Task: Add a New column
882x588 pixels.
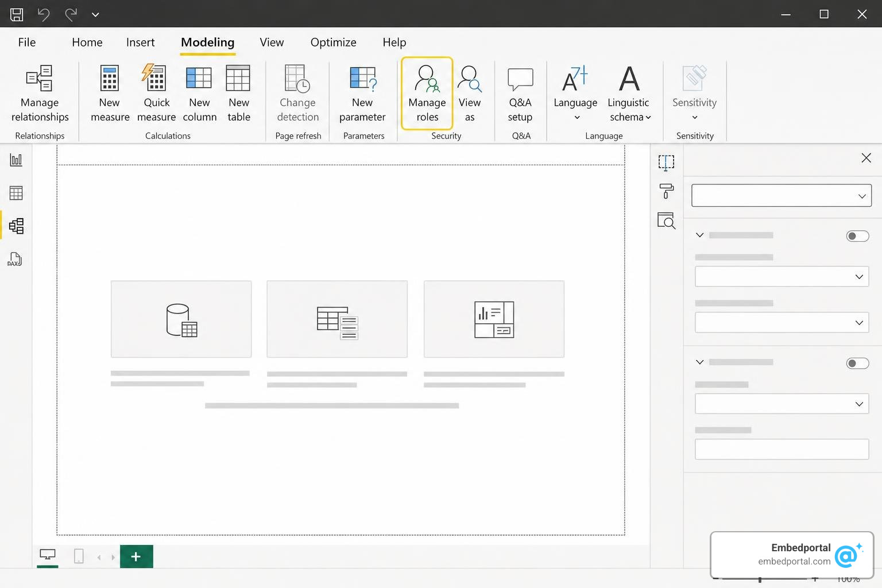Action: (x=199, y=94)
